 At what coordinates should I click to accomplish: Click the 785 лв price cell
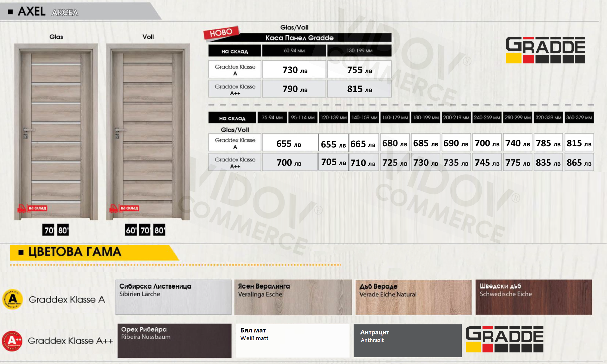(548, 143)
